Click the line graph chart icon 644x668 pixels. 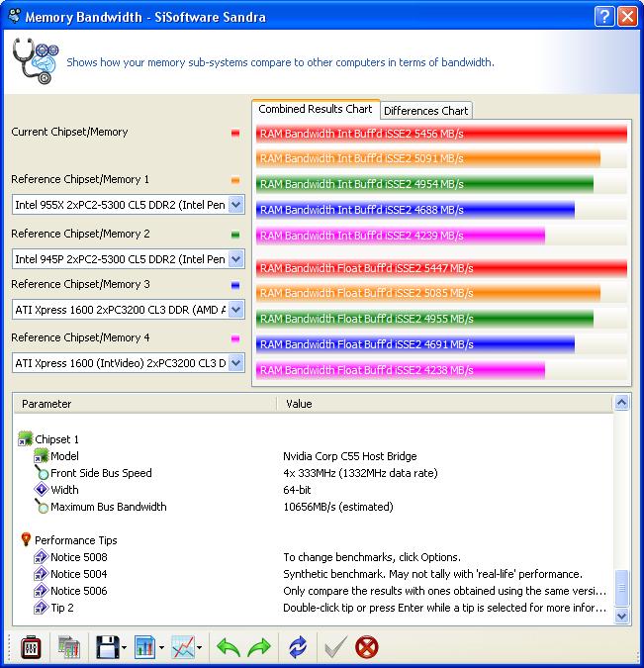(x=183, y=647)
